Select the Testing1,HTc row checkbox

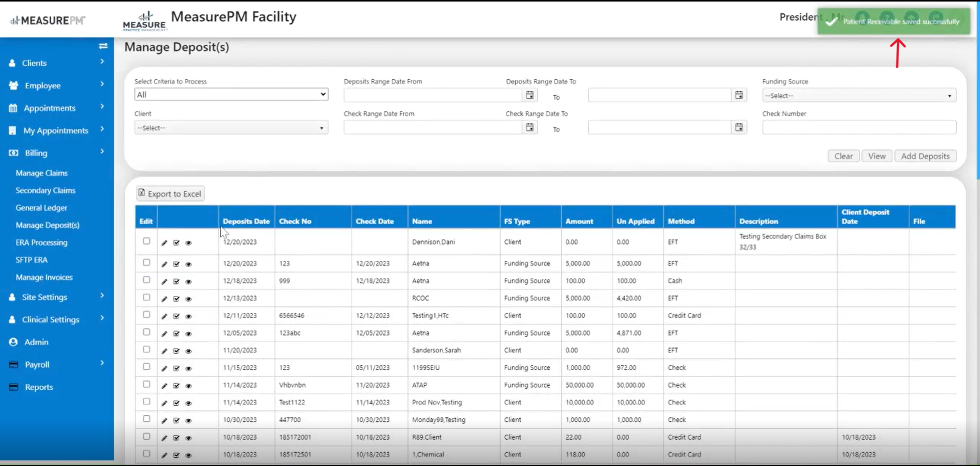click(146, 315)
